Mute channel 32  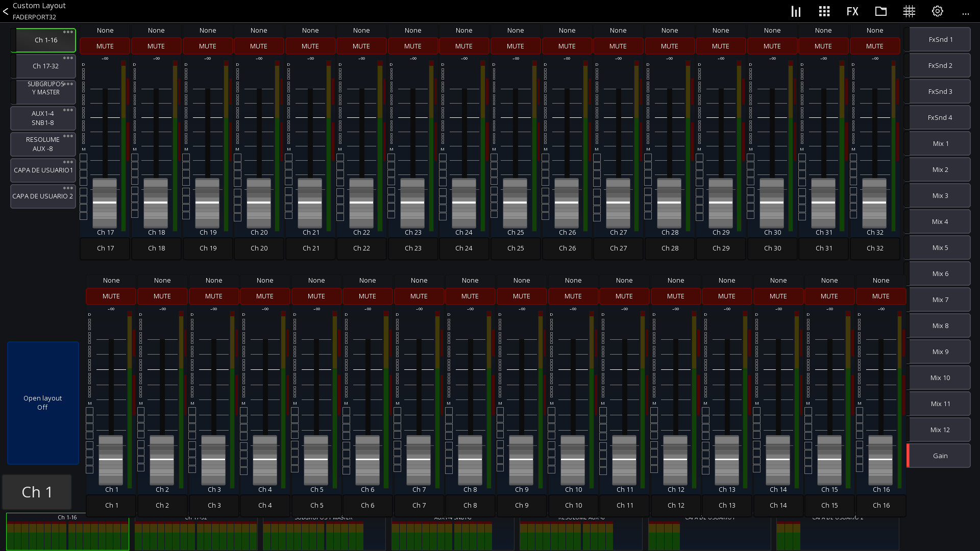coord(875,46)
